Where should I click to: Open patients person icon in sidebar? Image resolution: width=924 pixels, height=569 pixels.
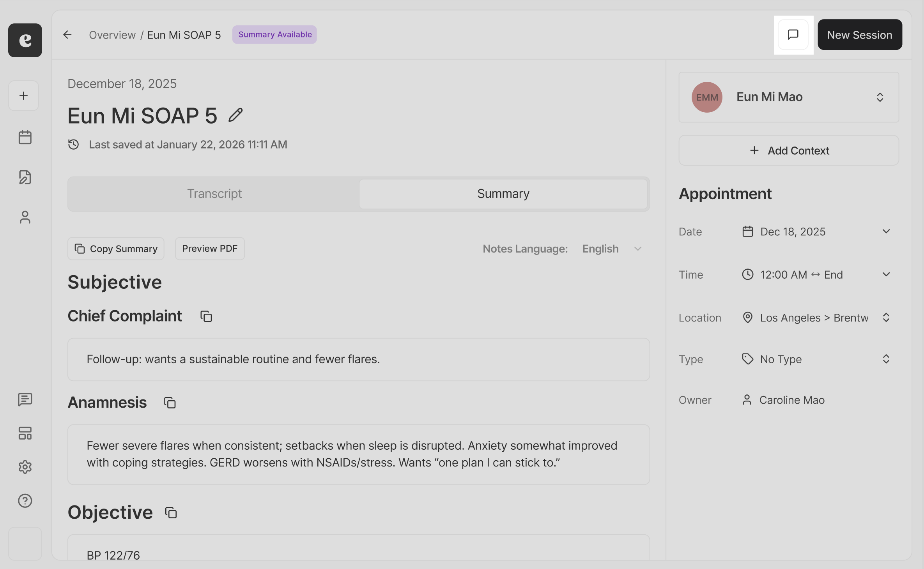tap(25, 217)
